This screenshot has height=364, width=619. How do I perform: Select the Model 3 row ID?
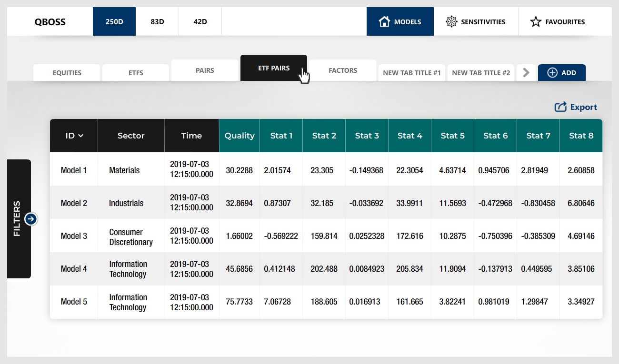(74, 236)
